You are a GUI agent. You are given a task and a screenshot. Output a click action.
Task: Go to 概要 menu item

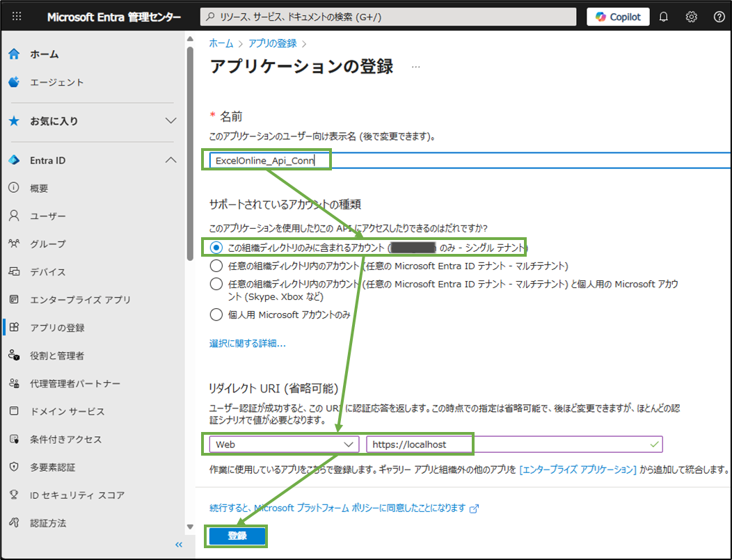[x=39, y=188]
